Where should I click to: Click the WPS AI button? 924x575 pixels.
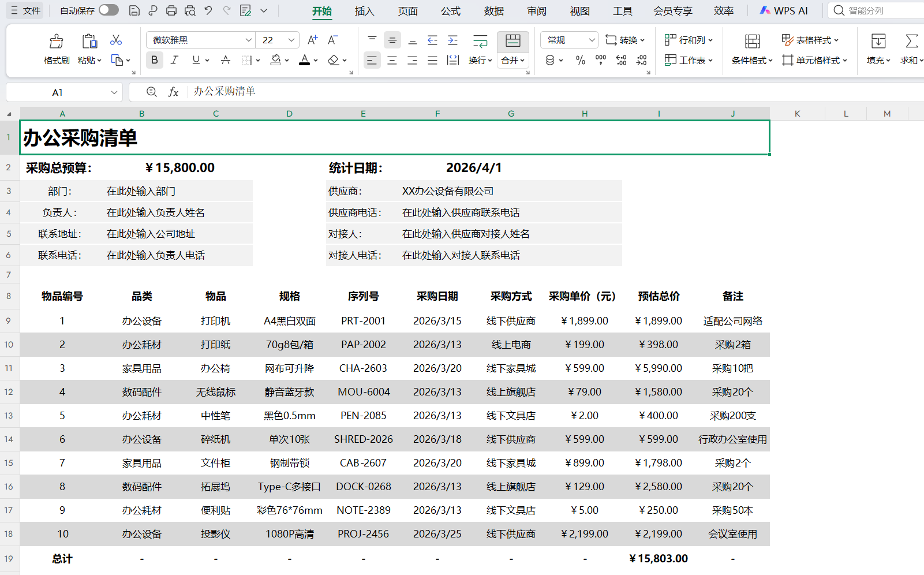[784, 10]
